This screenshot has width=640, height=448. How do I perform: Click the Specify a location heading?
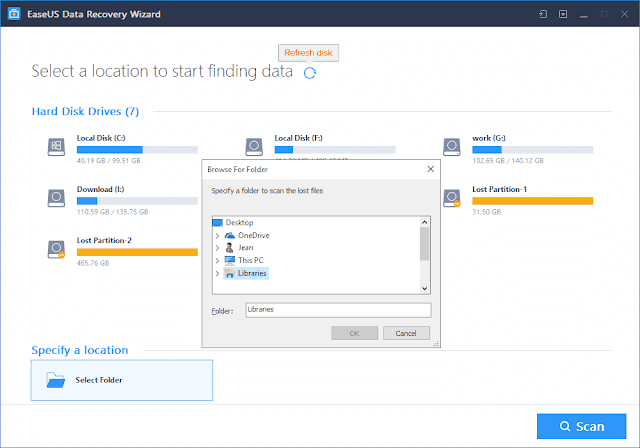pos(80,350)
